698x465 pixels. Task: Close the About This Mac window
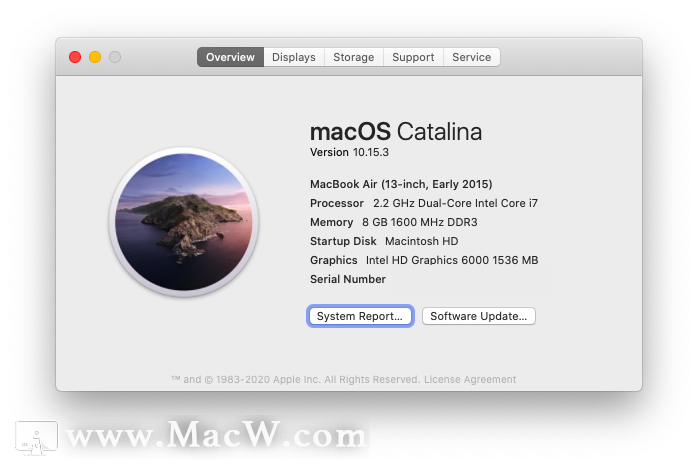click(x=75, y=57)
